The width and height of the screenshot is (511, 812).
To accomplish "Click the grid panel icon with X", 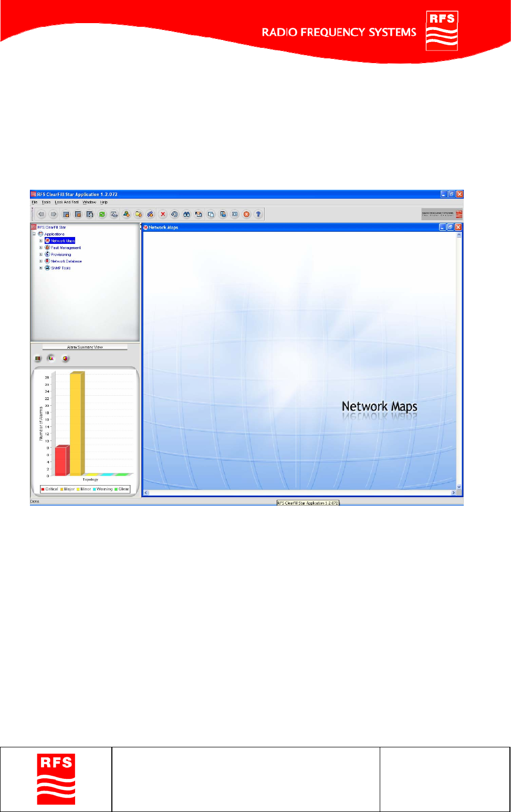I will [78, 214].
